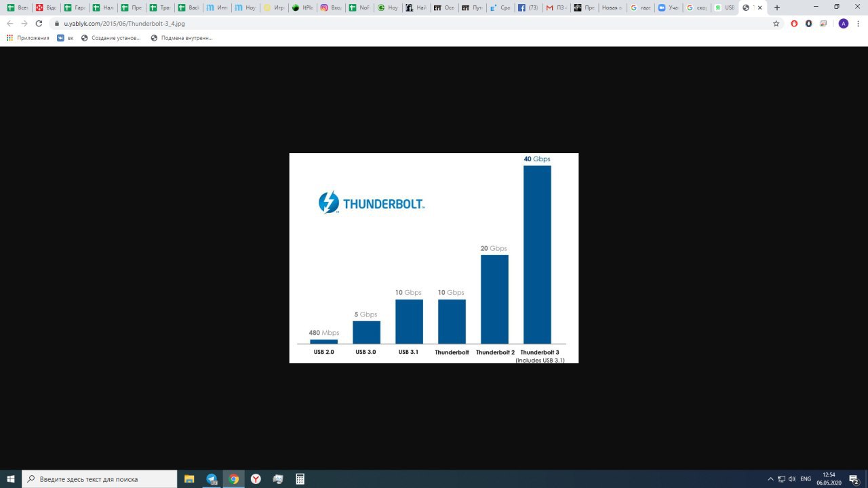Switch to the Відс tab

tap(46, 7)
